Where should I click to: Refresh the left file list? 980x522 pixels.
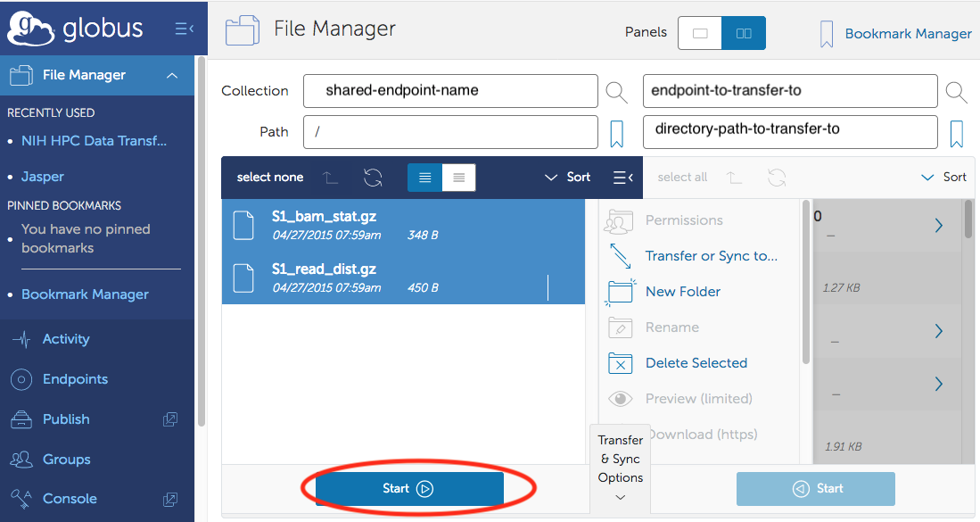(373, 178)
